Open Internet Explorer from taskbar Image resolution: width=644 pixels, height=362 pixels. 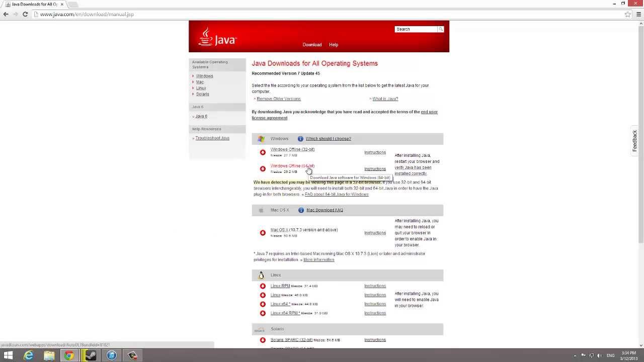29,355
